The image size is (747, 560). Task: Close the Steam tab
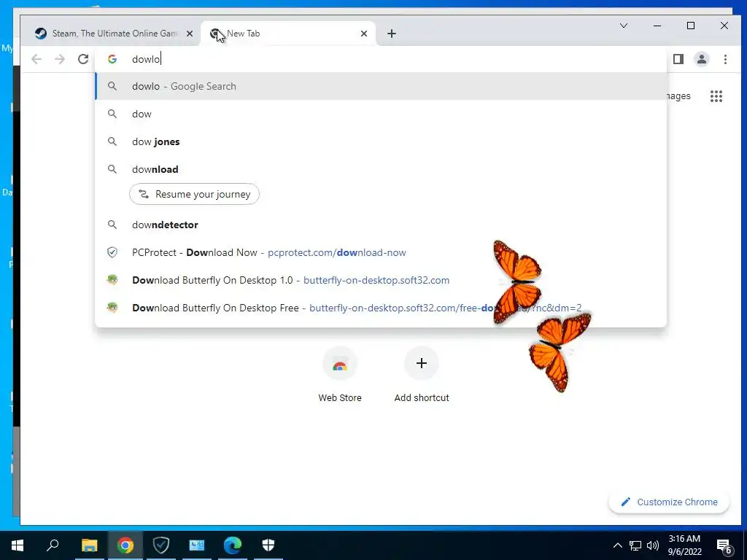190,34
